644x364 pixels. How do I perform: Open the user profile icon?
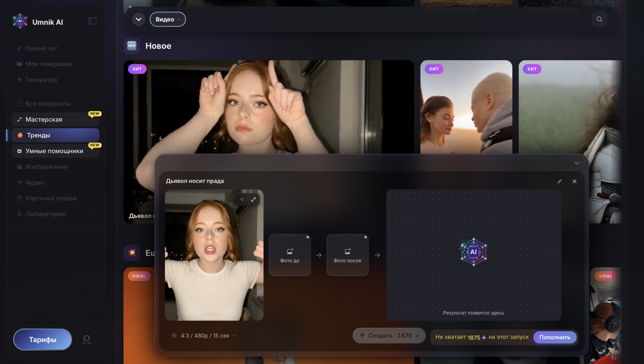tap(87, 339)
